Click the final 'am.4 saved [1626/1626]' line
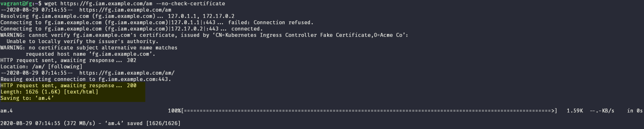Screen dimensions: 644x129 [90, 123]
